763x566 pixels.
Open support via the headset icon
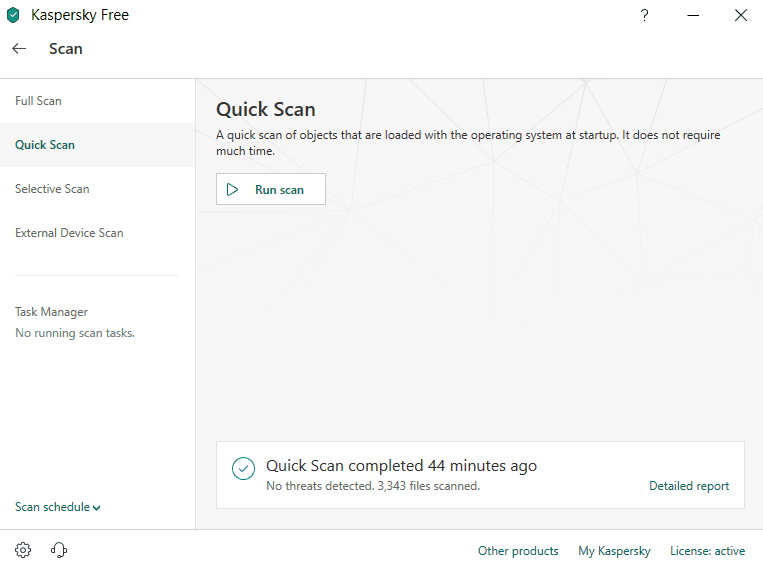59,550
